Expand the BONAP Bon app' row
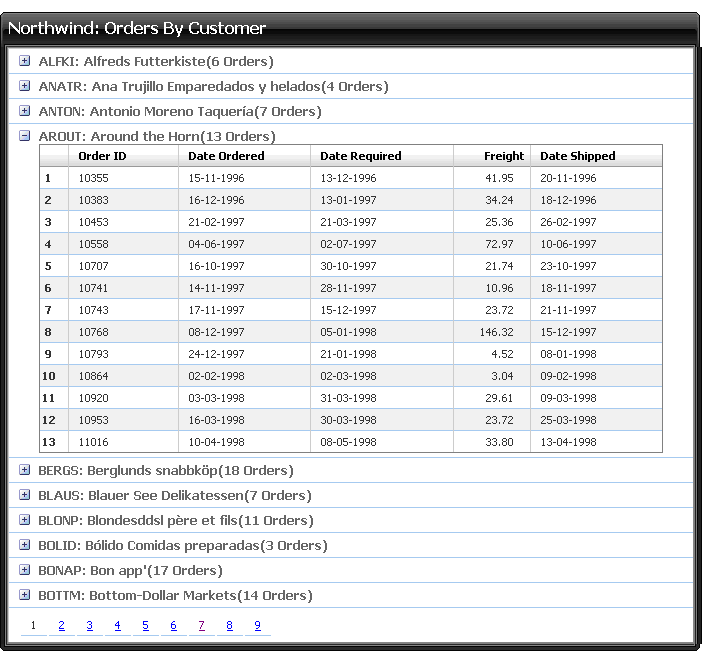This screenshot has height=672, width=708. [x=25, y=570]
